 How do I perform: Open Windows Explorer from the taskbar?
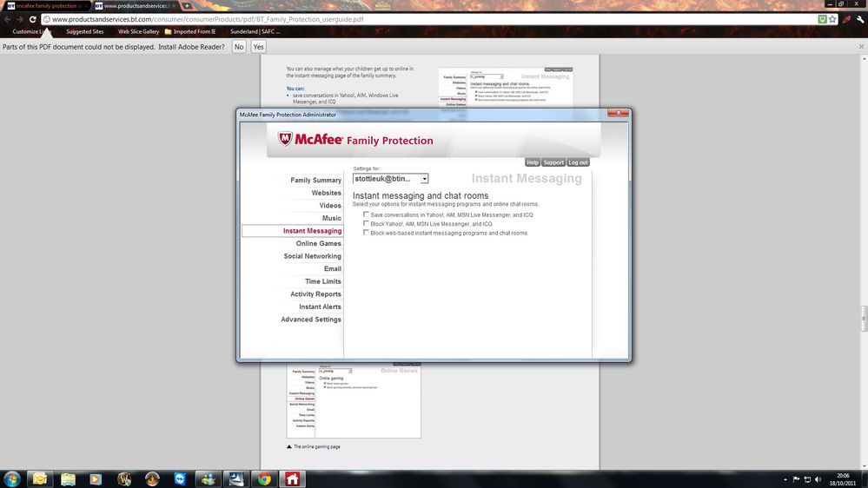point(68,479)
